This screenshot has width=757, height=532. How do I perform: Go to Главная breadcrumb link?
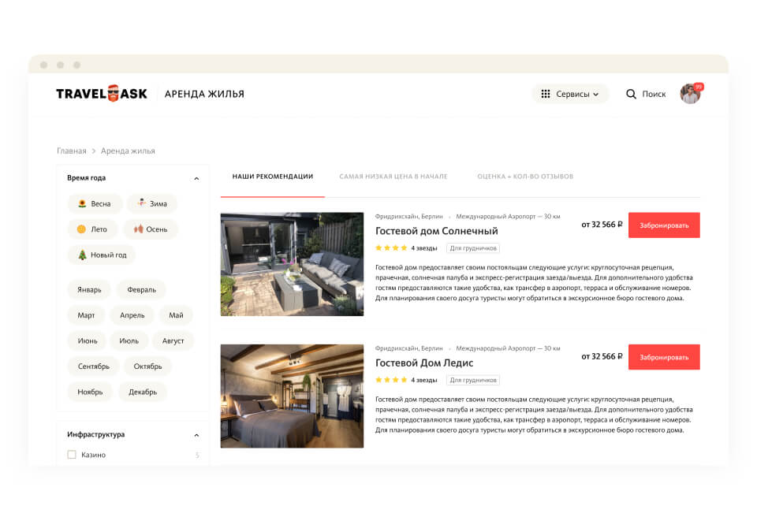(x=72, y=151)
